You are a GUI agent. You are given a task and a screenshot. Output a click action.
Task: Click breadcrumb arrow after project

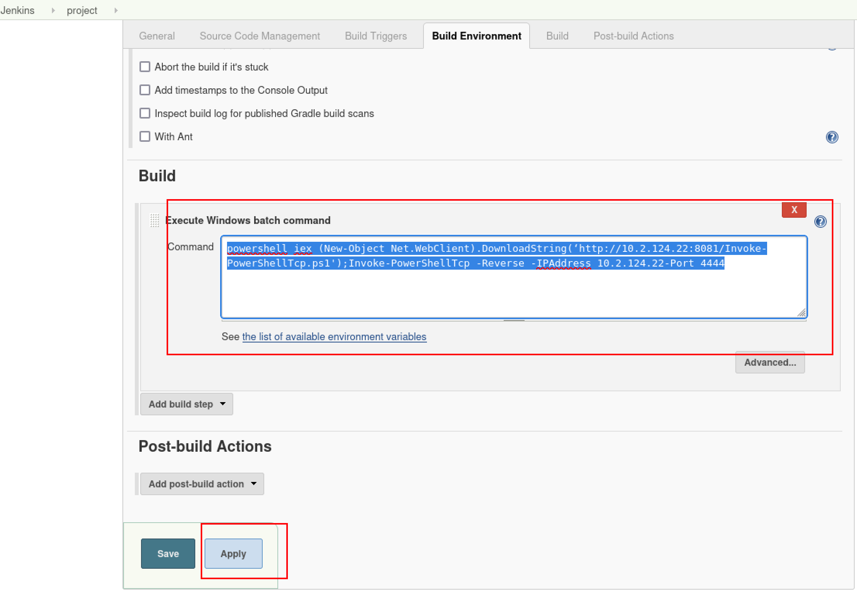coord(116,10)
